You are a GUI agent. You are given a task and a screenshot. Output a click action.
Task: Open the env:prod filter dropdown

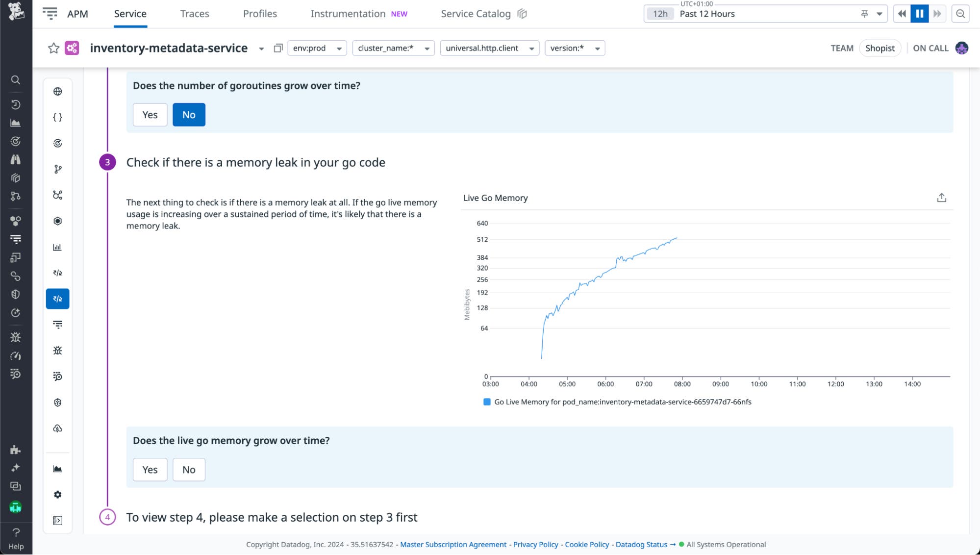(x=317, y=48)
